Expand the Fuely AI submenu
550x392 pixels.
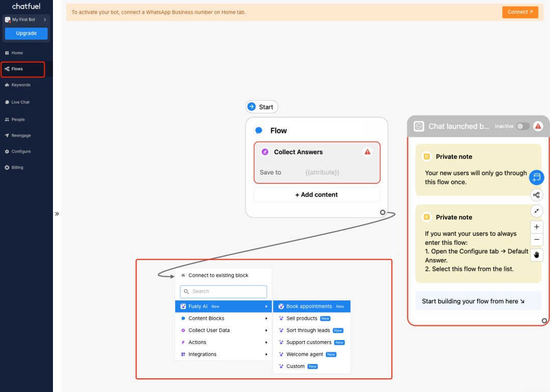[224, 306]
